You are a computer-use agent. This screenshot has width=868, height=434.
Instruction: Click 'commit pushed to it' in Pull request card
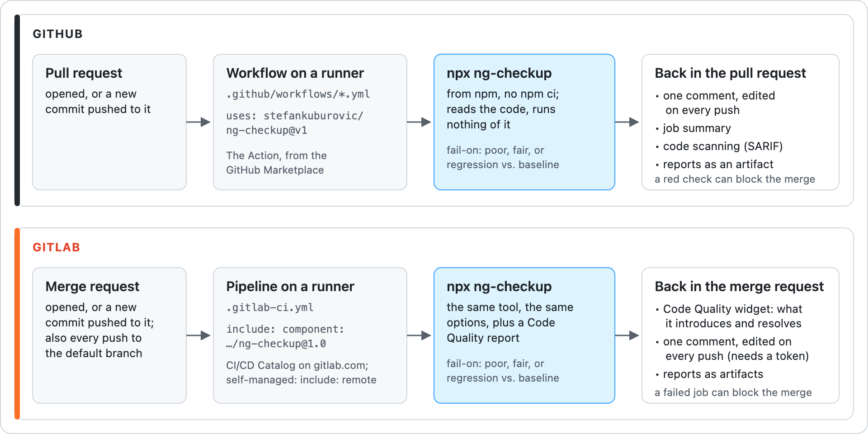click(98, 109)
